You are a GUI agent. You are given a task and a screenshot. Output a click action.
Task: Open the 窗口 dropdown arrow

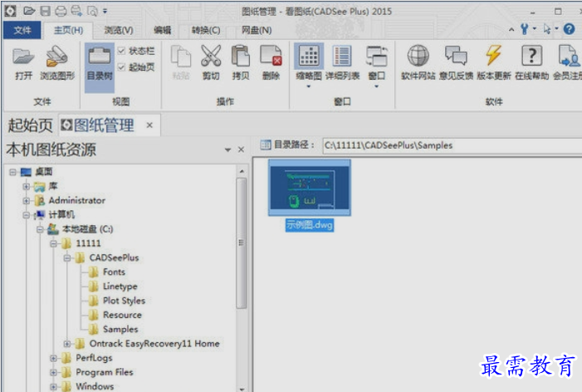coord(376,87)
